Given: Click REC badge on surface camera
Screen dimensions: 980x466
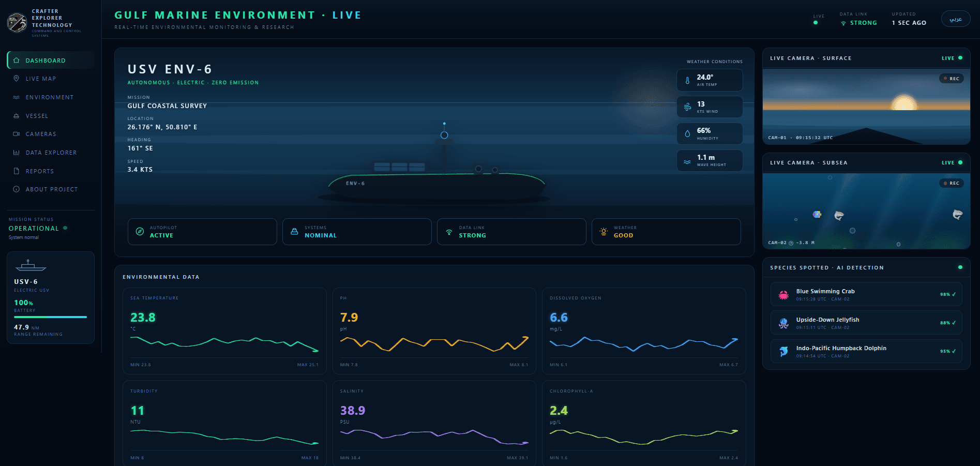Looking at the screenshot, I should click(x=952, y=79).
